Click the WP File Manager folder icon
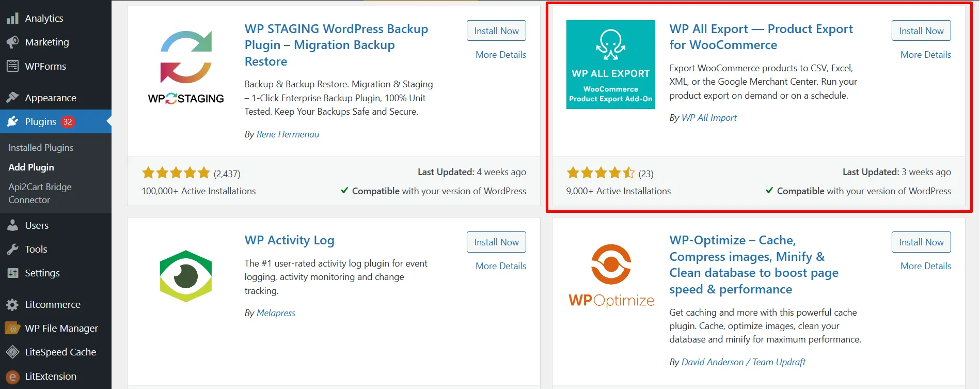The height and width of the screenshot is (389, 980). pos(12,328)
